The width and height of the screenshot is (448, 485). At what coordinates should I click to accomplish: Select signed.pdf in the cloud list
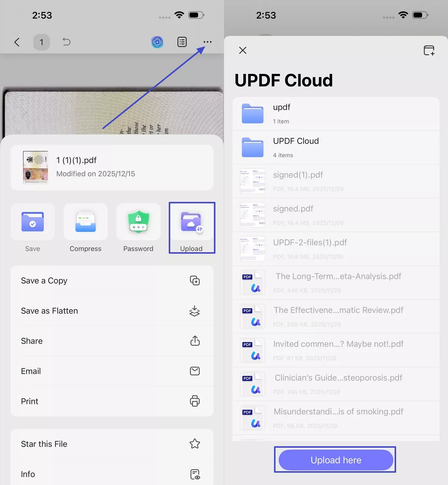tap(336, 215)
